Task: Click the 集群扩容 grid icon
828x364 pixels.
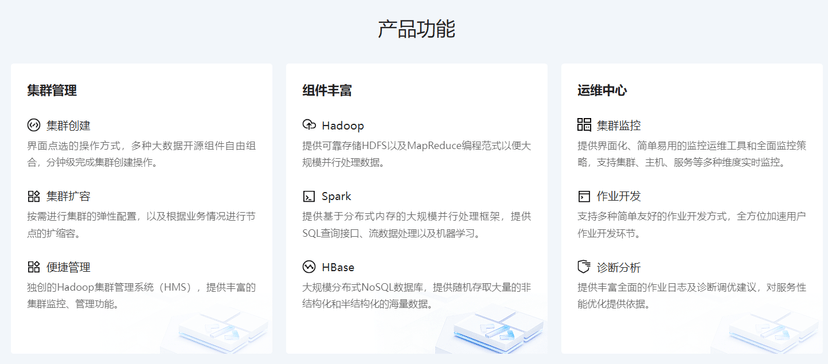Action: click(x=33, y=196)
